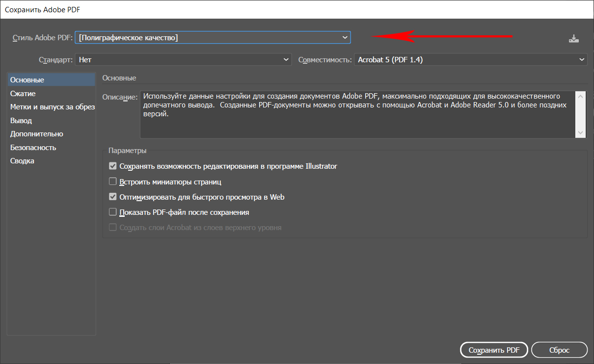
Task: Click the save PDF preset download icon
Action: tap(574, 38)
